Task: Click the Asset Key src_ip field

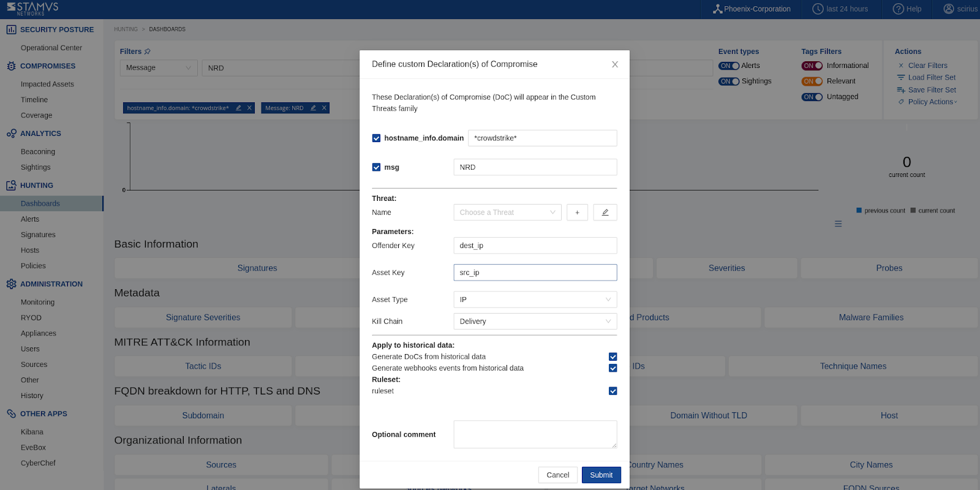Action: pyautogui.click(x=535, y=273)
